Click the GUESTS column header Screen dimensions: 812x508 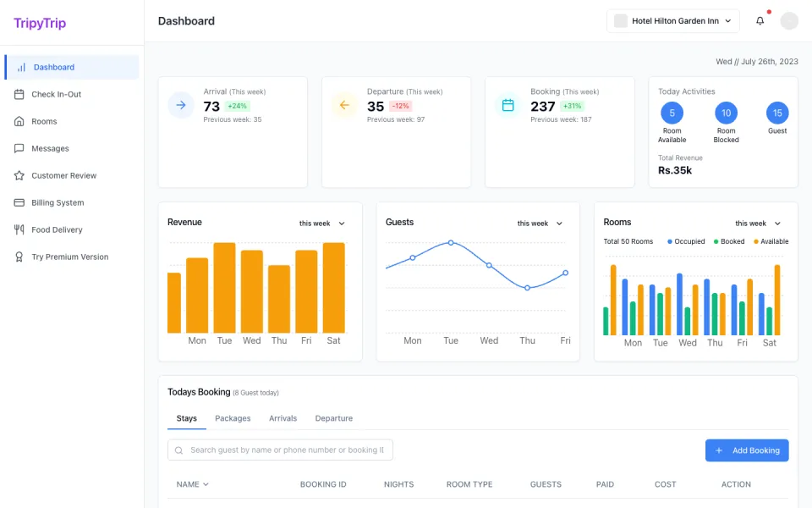tap(546, 484)
